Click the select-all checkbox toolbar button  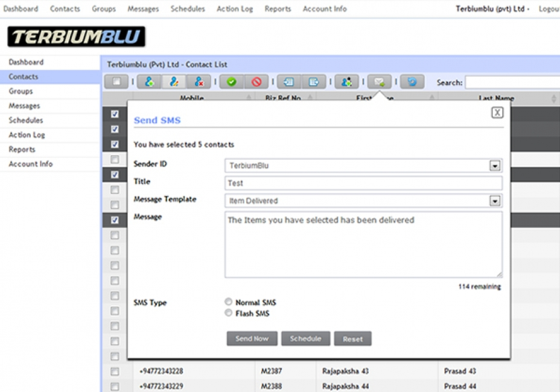tap(116, 82)
